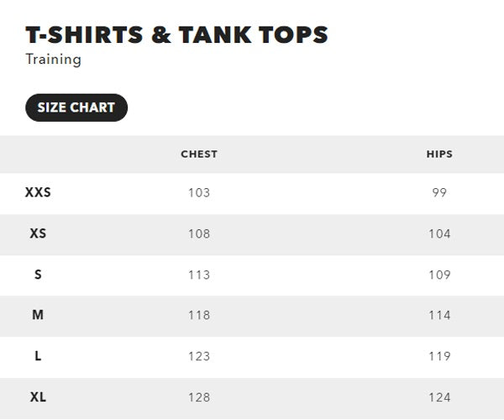504x420 pixels.
Task: Click chest value 113 for S
Action: pos(199,275)
